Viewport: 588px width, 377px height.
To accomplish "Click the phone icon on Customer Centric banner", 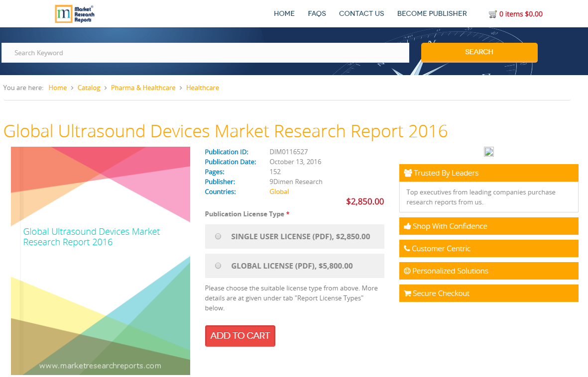I will tap(408, 248).
